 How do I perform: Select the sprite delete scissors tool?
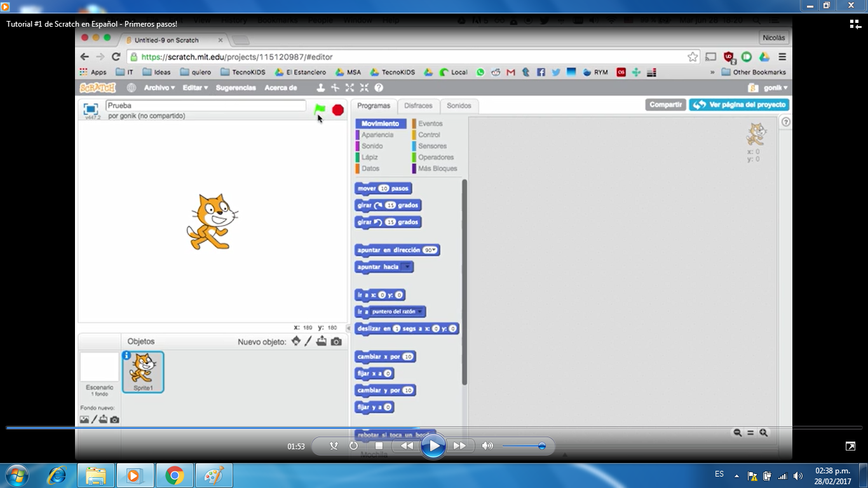(334, 88)
